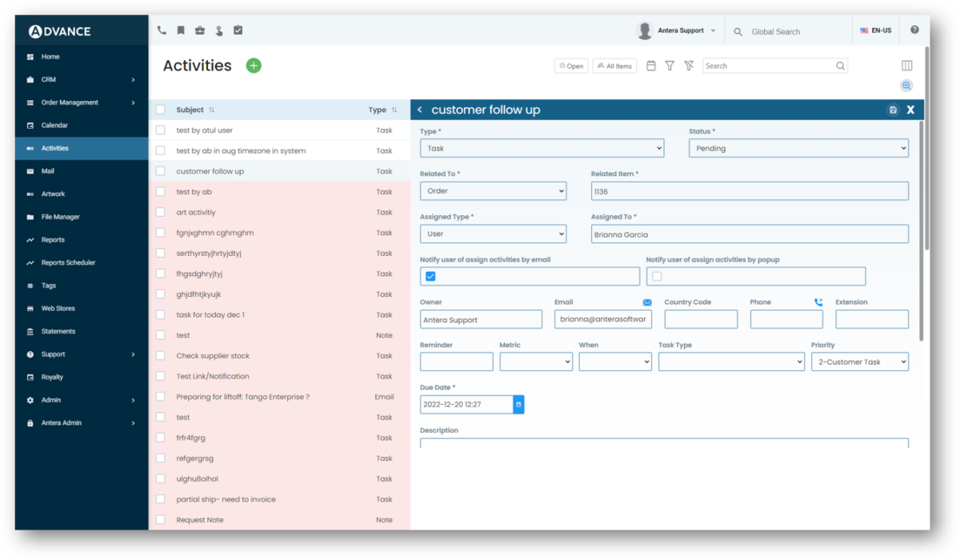Open the Related To dropdown showing Order
Viewport: 960px width, 560px height.
(x=493, y=190)
